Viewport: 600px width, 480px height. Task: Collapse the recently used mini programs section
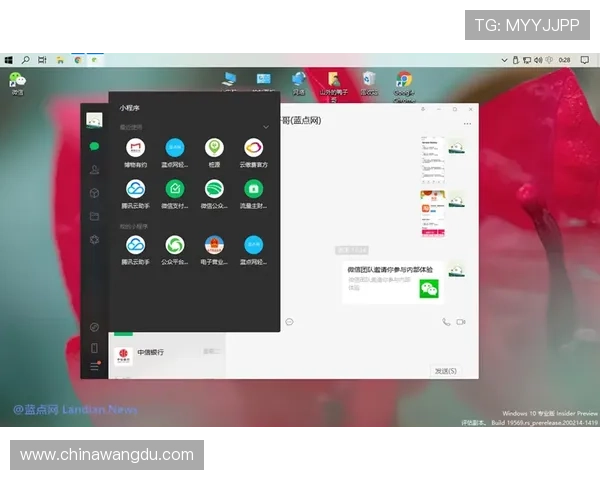tap(266, 128)
